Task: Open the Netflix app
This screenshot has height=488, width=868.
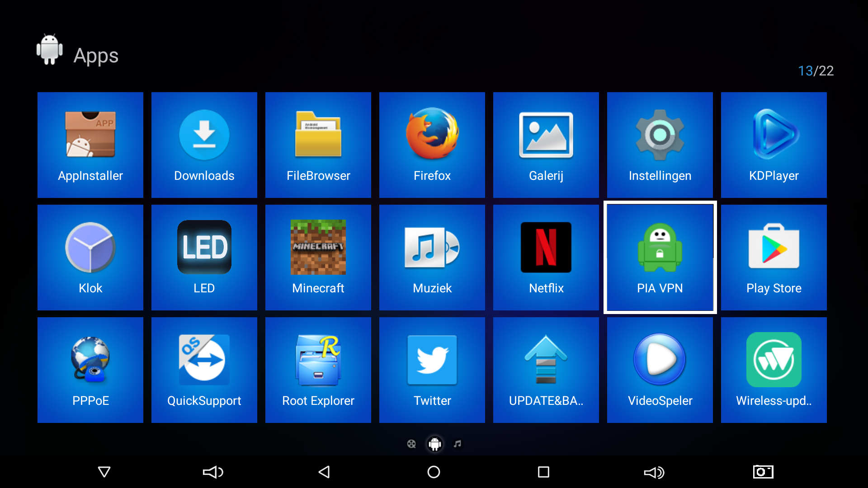Action: 546,258
